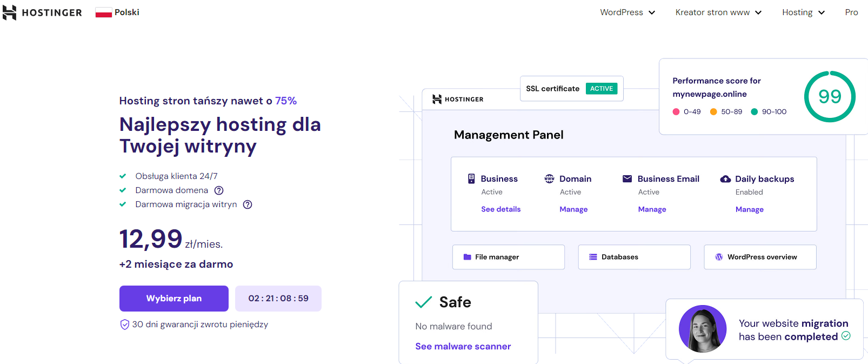
Task: Open the Darmowa domena help tooltip icon
Action: (219, 190)
